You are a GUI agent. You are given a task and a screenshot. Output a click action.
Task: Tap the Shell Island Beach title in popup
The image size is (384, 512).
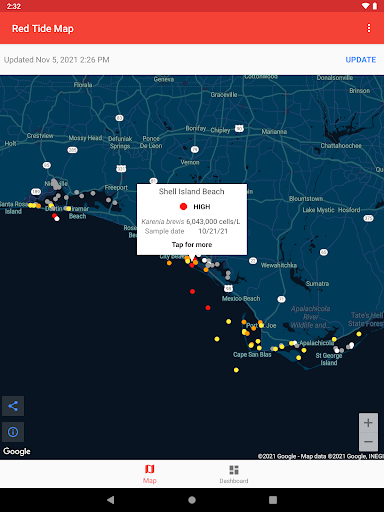click(x=192, y=191)
